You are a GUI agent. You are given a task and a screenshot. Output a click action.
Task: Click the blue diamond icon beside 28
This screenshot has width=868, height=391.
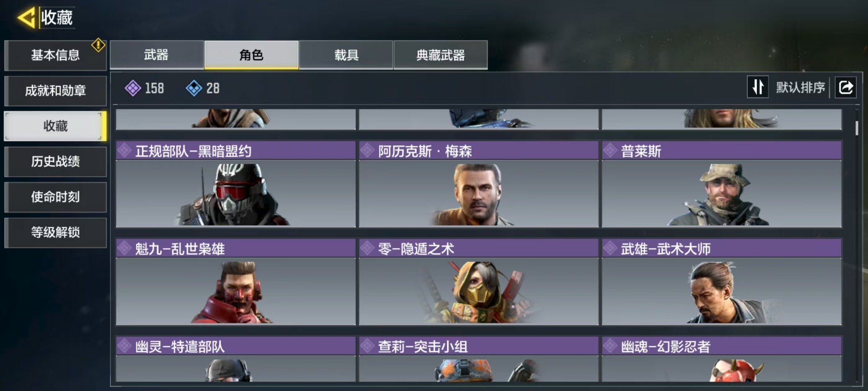tap(194, 88)
